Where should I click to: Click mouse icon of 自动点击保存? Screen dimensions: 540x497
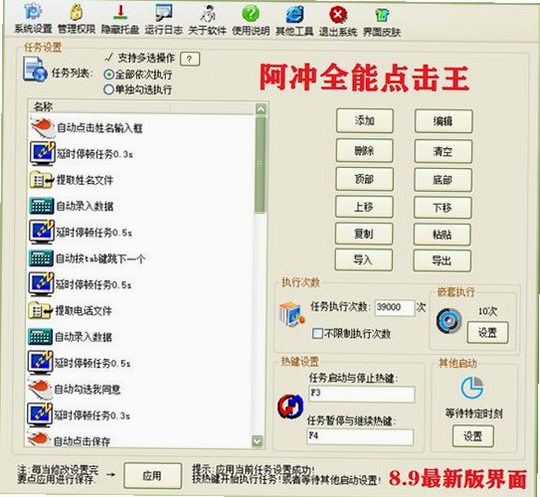[39, 439]
